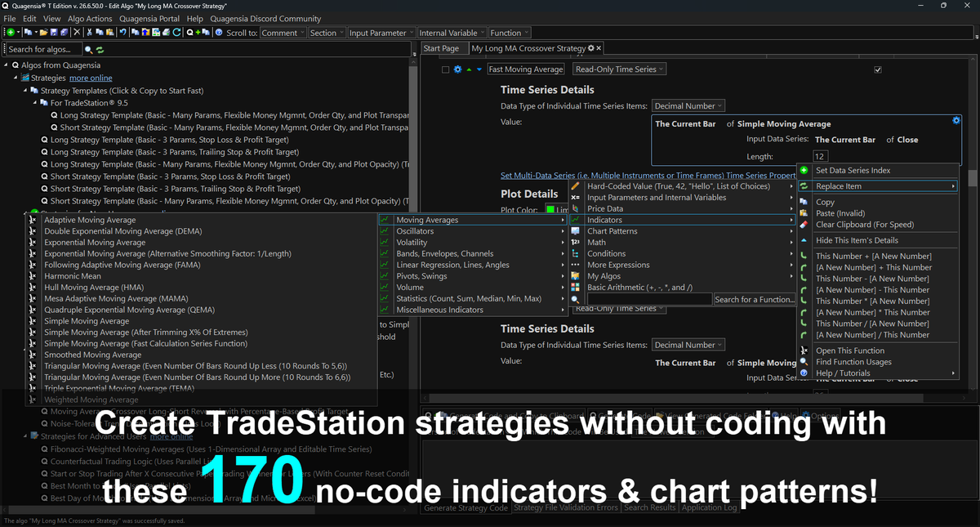The width and height of the screenshot is (980, 527).
Task: Click gear icon in Simple Moving Average value box
Action: point(956,121)
